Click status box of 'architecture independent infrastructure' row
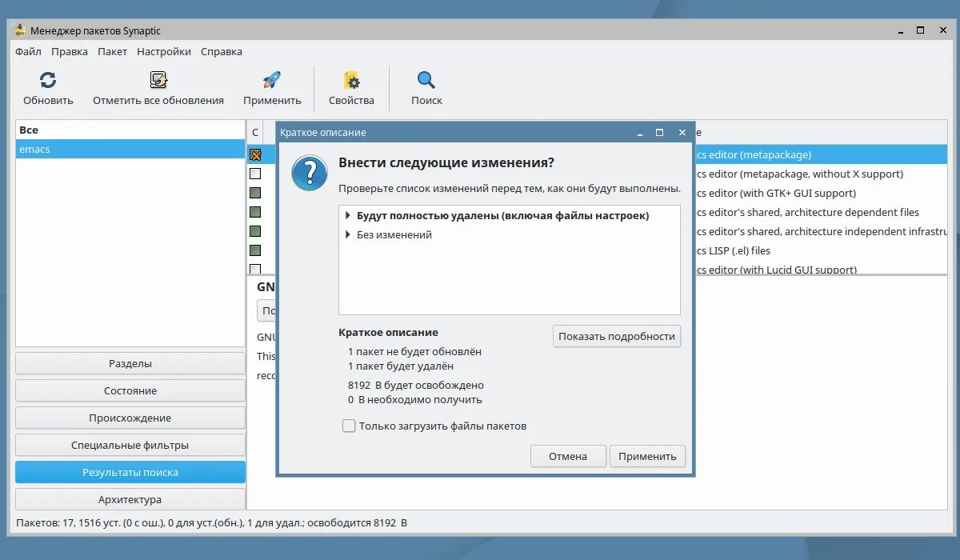This screenshot has width=960, height=560. 255,231
